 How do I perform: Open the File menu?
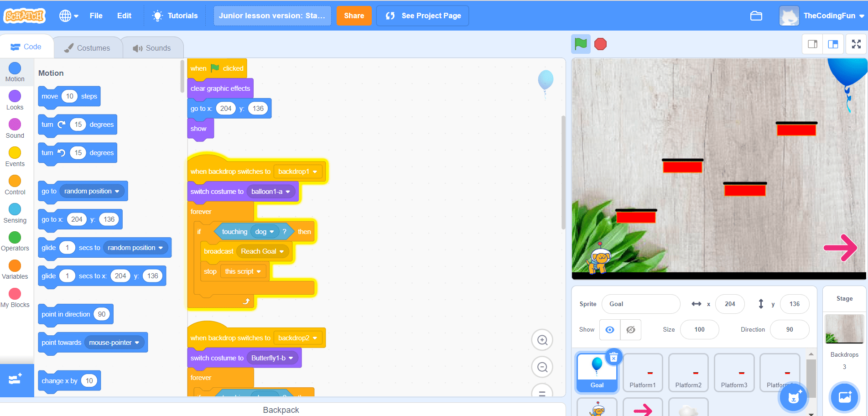(96, 16)
